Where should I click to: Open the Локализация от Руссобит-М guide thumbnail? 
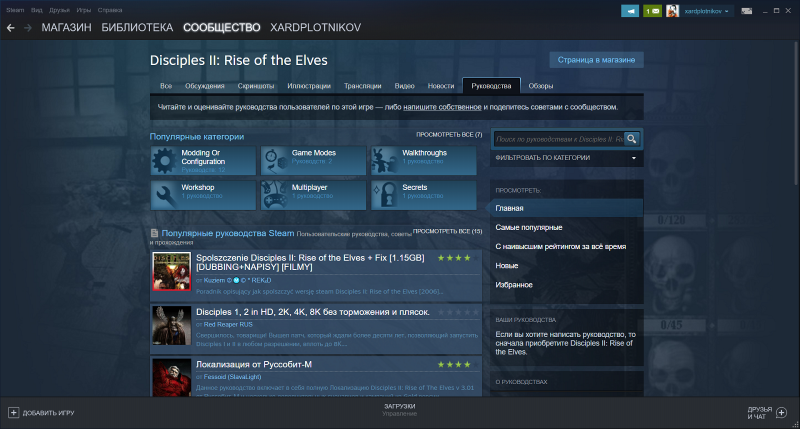point(171,377)
